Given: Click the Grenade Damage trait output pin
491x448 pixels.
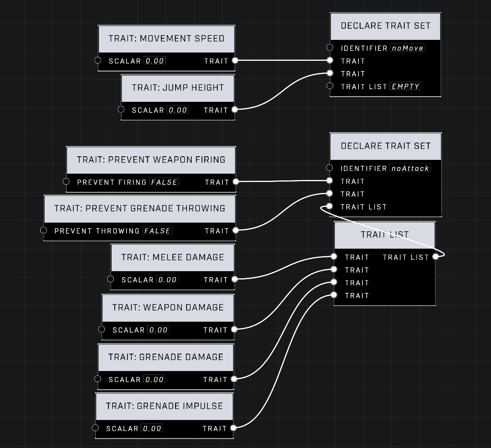Looking at the screenshot, I should pos(234,379).
